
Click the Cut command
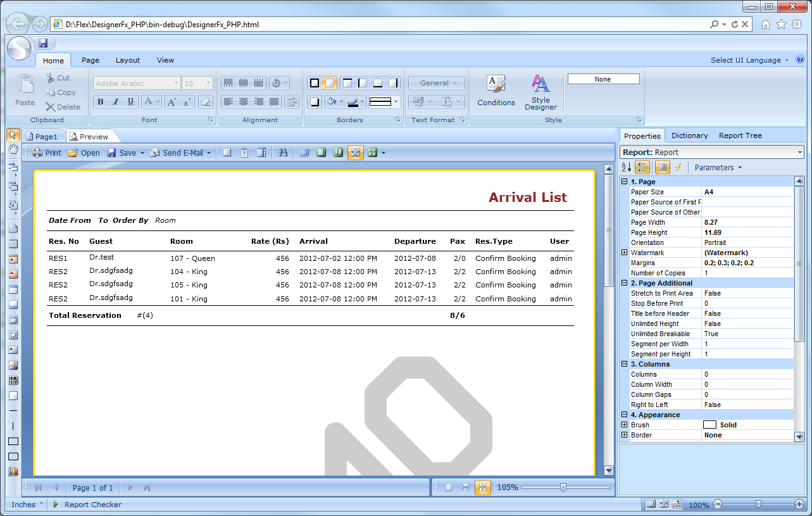(x=58, y=78)
